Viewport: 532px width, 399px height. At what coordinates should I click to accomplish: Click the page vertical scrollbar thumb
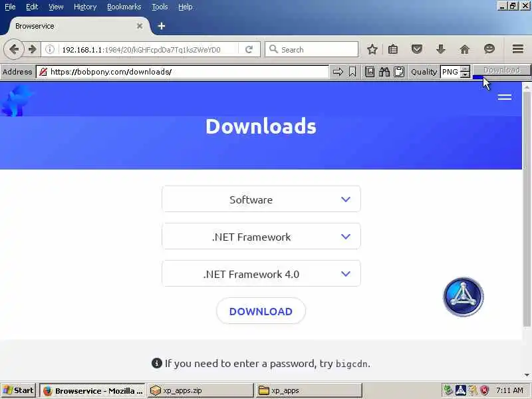click(527, 209)
